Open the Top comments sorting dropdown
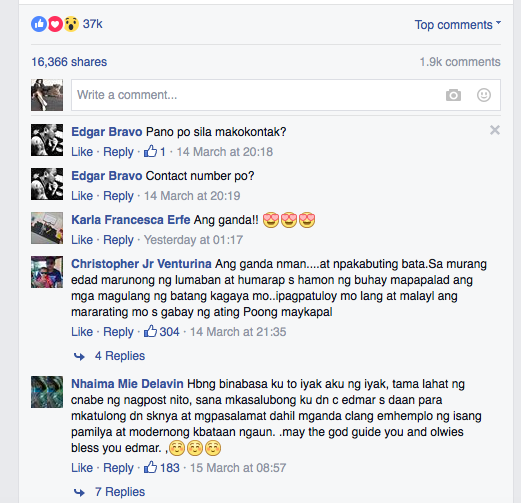 [458, 25]
